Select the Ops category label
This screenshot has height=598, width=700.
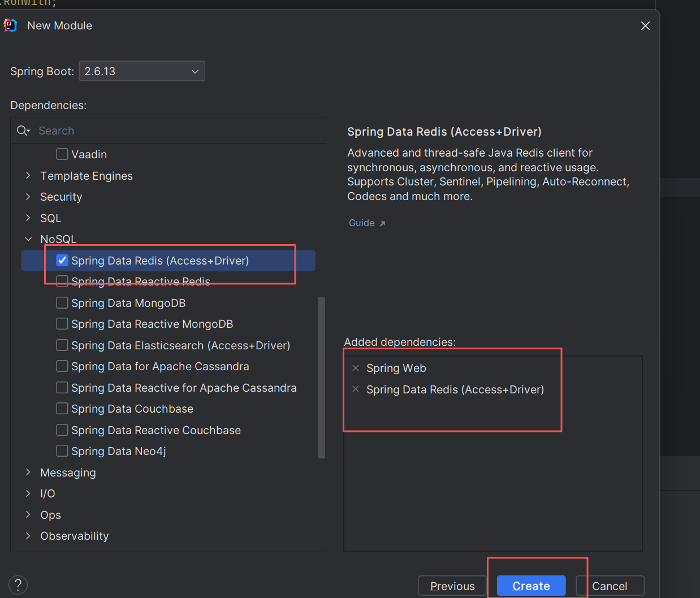click(x=50, y=515)
